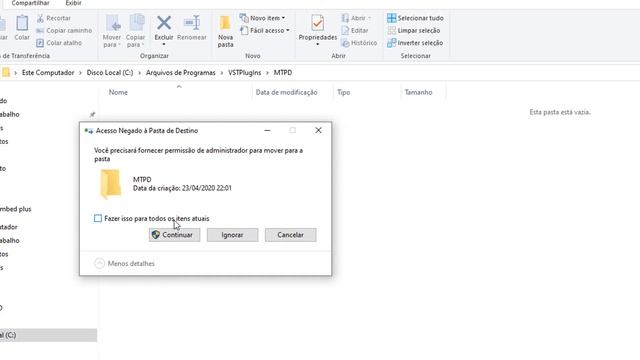Open Histórico in ribbon
This screenshot has height=360, width=640.
click(x=359, y=43)
